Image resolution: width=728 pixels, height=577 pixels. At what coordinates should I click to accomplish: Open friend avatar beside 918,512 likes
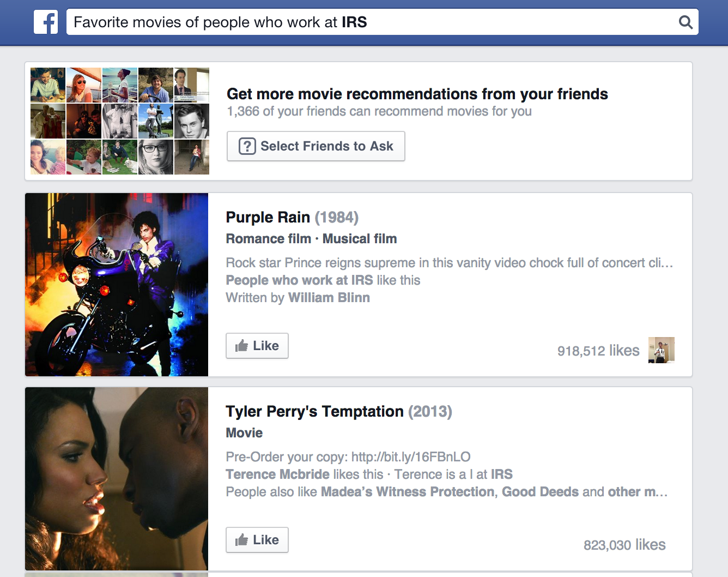coord(662,350)
